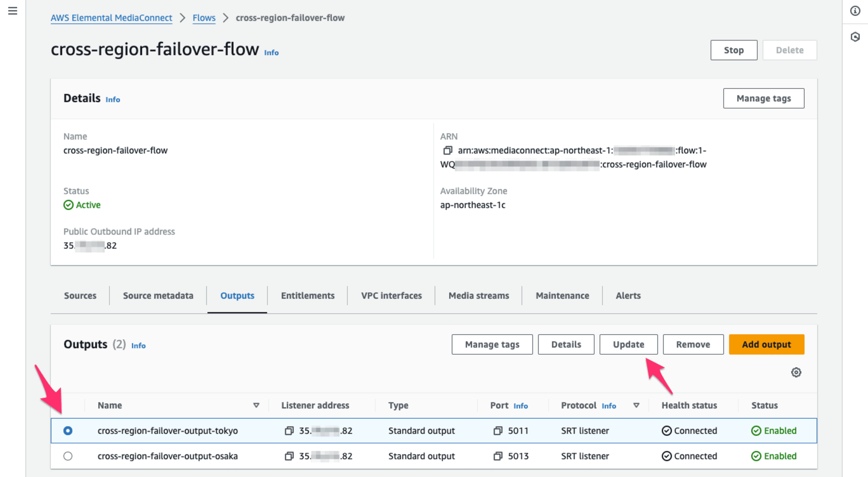The image size is (868, 477).
Task: Click the Availability Zone value ap-northeast-1c
Action: 473,205
